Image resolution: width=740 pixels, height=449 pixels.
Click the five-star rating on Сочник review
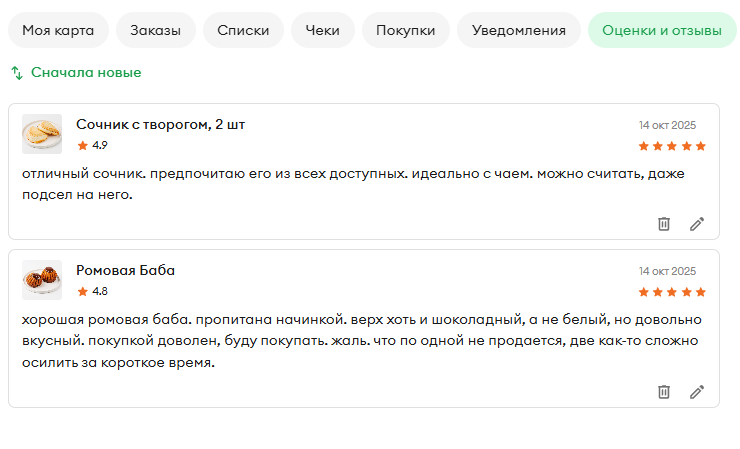[672, 146]
